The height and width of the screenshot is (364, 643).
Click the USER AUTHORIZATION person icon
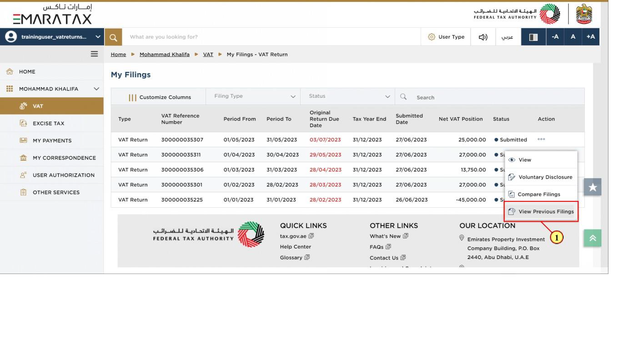(x=24, y=175)
